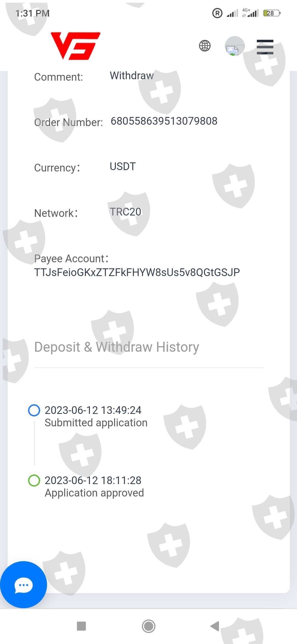Tap the Android home circle button

pyautogui.click(x=148, y=626)
